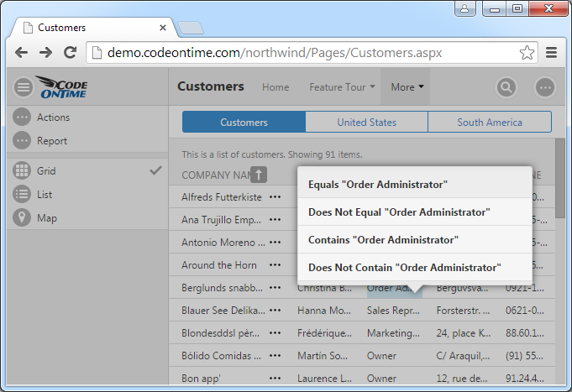Go to the Home link
This screenshot has height=392, width=572.
click(276, 87)
